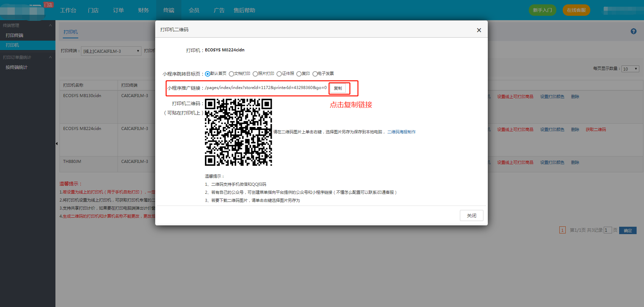Click 获取二维码 for ECOSYS M8224cidn
The image size is (644, 307).
596,130
